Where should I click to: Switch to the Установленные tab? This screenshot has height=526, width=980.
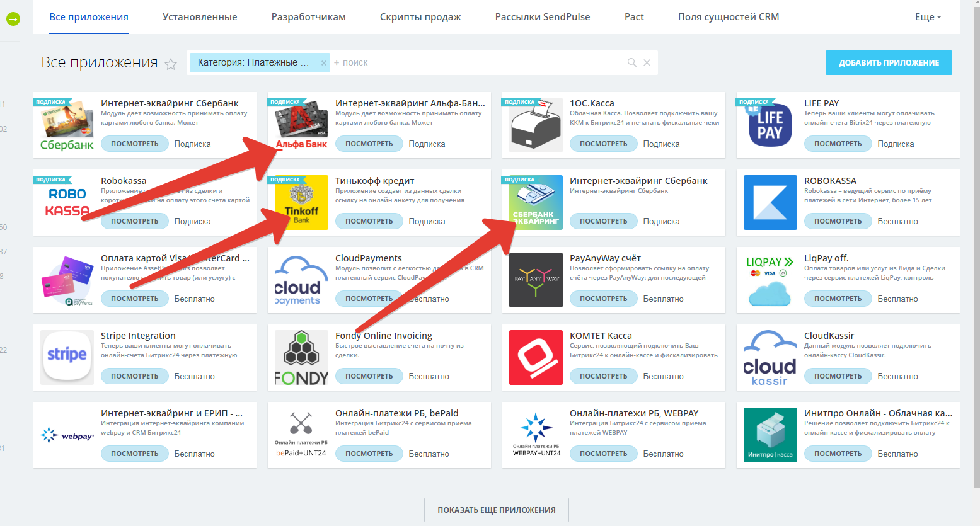[x=200, y=17]
